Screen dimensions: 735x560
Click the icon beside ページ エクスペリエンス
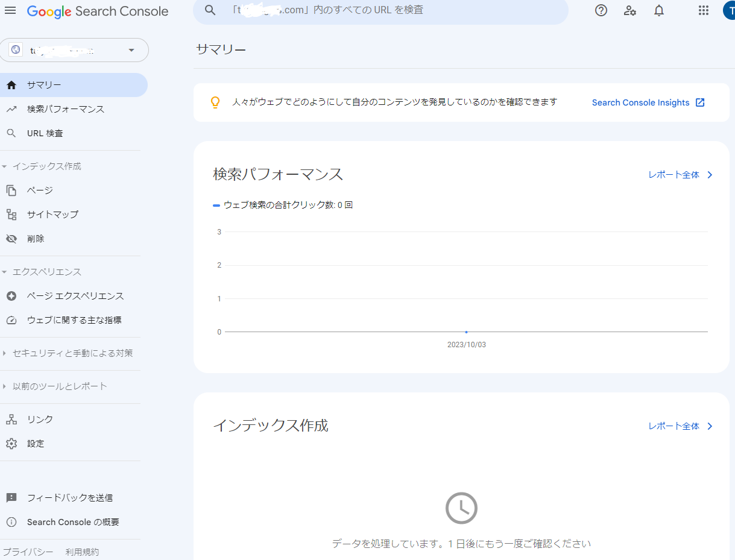[x=11, y=296]
